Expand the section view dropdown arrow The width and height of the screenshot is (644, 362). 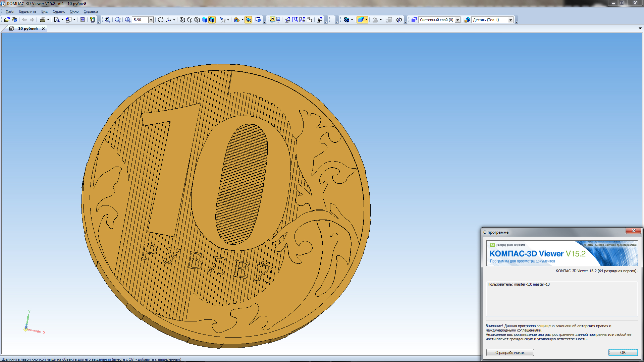coord(352,20)
